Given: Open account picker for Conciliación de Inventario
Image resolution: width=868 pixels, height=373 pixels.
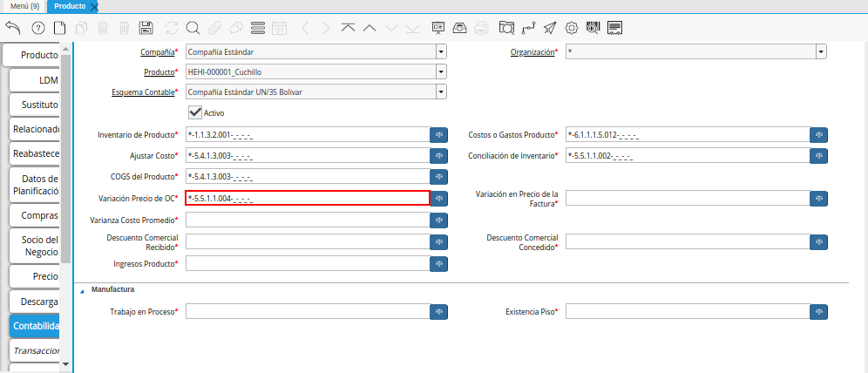Looking at the screenshot, I should 818,155.
